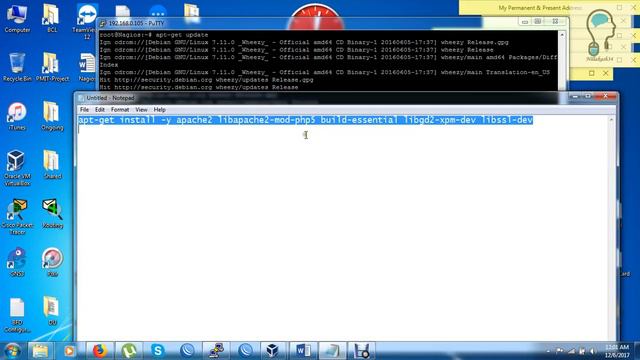
Task: Close the bottom yellow sticky note
Action: 606,73
